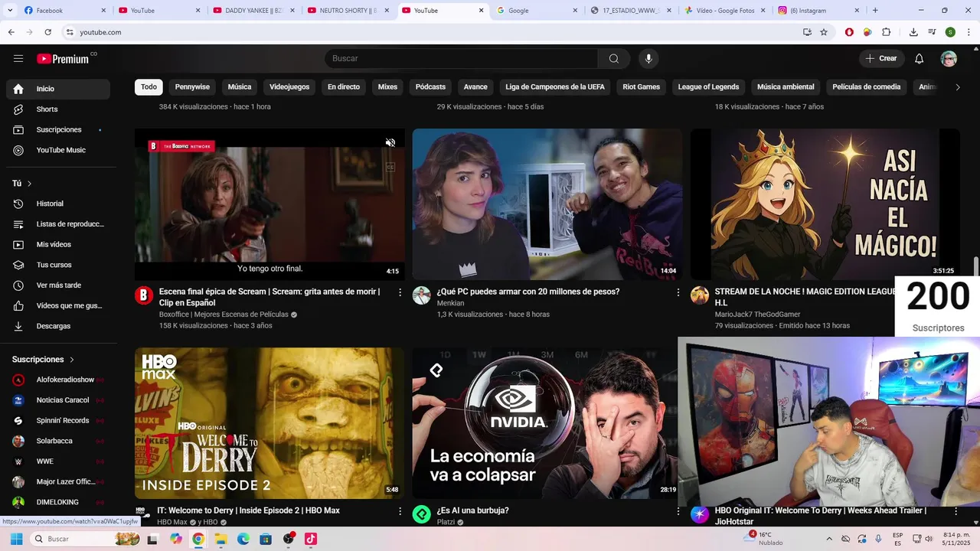Unmute the Scream preview with the speaker icon
980x551 pixels.
point(390,142)
